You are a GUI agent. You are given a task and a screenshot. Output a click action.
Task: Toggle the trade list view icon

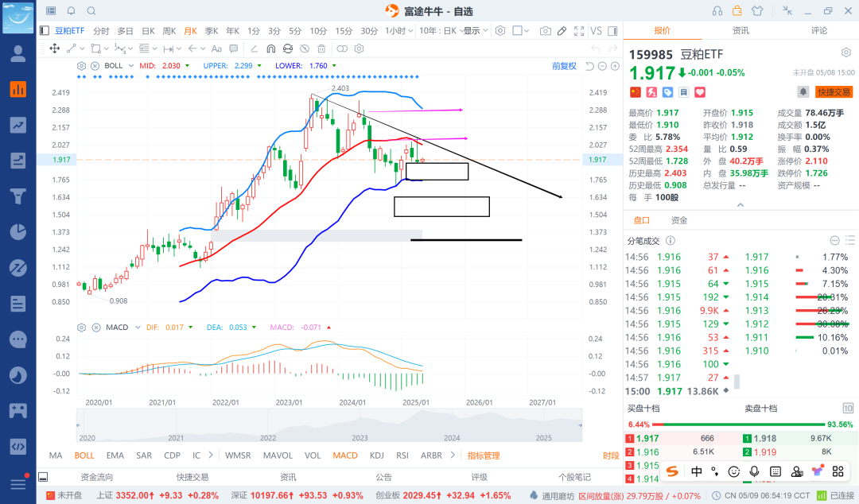850,241
